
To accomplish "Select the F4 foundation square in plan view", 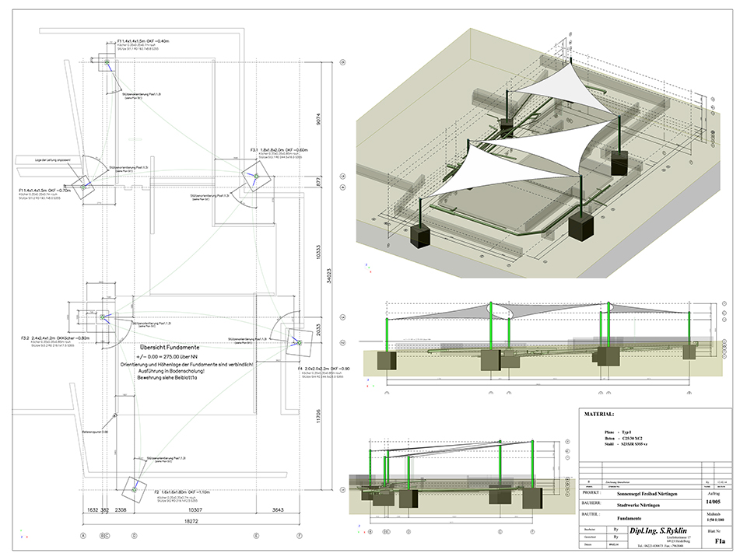I will coord(296,341).
